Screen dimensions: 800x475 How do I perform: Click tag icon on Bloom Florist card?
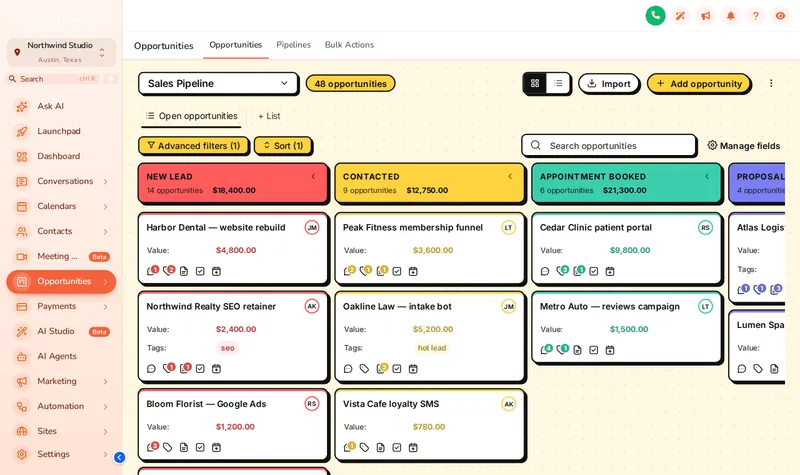[x=167, y=447]
